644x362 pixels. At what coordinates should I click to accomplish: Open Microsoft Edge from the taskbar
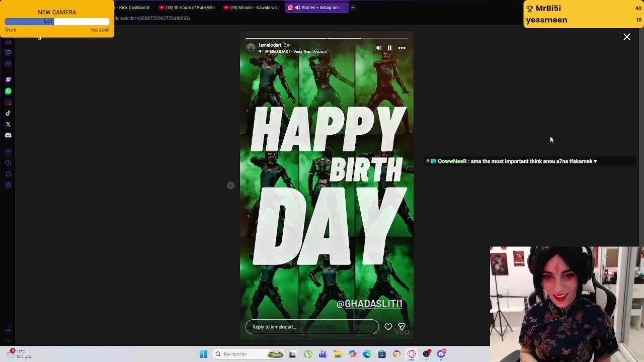(367, 354)
